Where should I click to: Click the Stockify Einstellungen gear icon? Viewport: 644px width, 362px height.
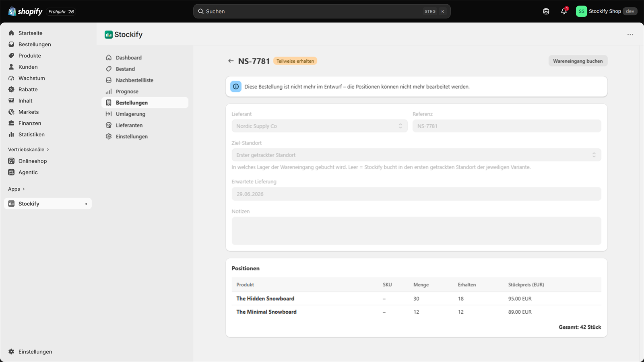pyautogui.click(x=109, y=136)
